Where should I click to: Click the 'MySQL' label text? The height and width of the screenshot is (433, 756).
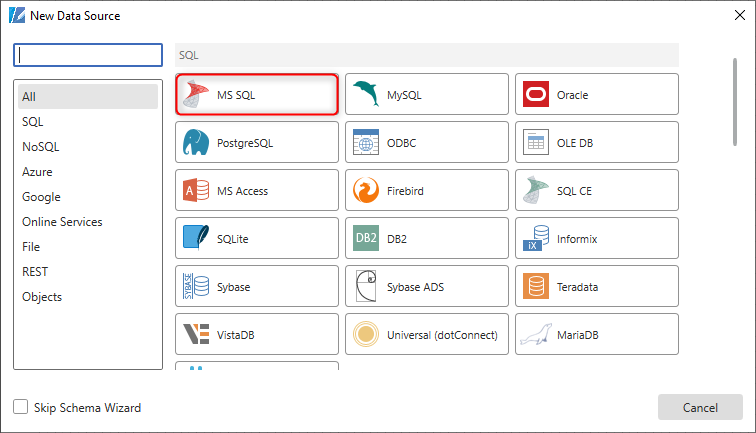point(404,95)
